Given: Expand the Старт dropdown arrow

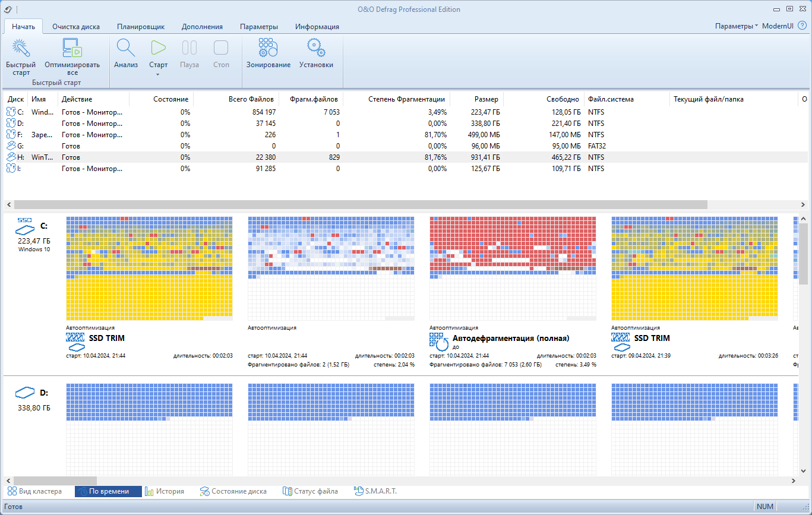Looking at the screenshot, I should tap(158, 74).
